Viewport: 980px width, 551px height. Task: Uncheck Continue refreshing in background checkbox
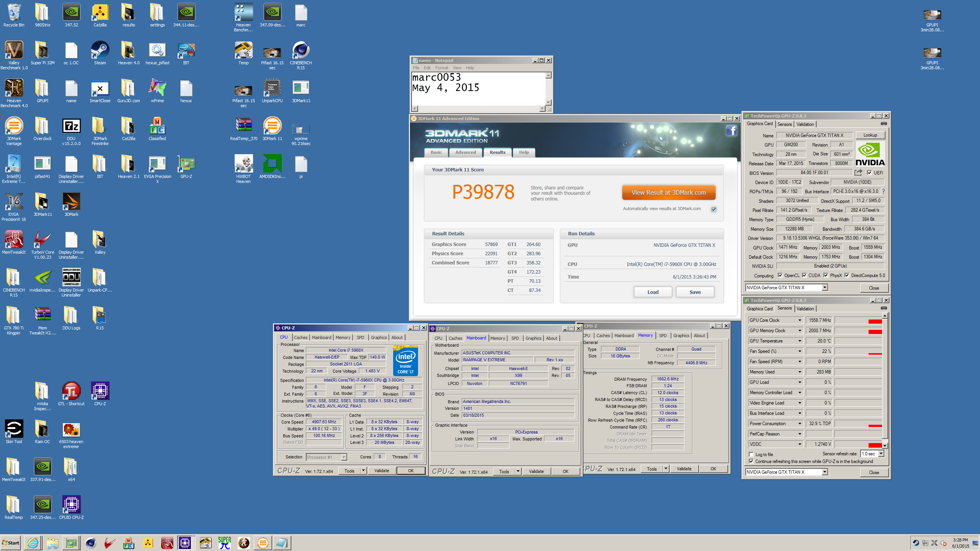(751, 461)
